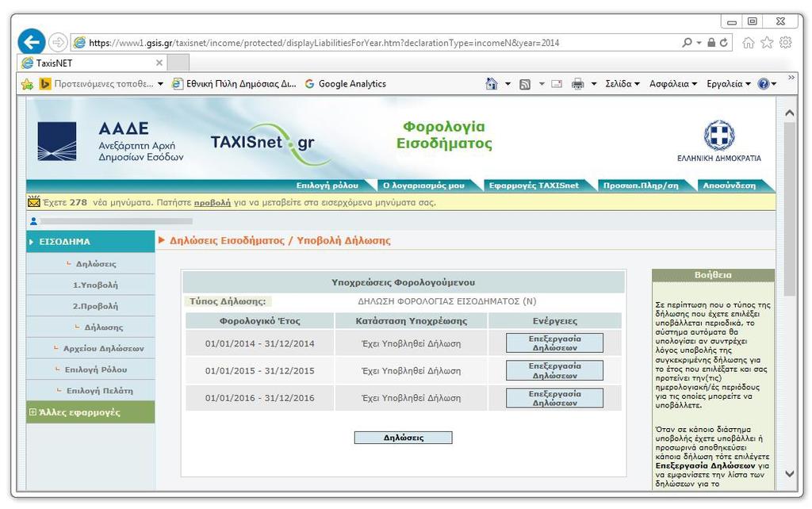Screen dimensions: 812x509
Task: Click the add-to-favorites bar star icon
Action: (28, 84)
